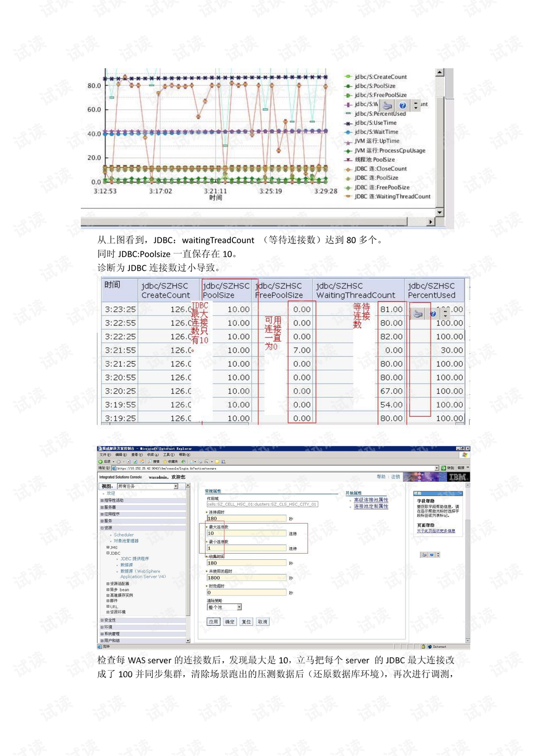The width and height of the screenshot is (535, 756).
Task: Click the help icon on the console's floating toolbar
Action: pyautogui.click(x=432, y=555)
